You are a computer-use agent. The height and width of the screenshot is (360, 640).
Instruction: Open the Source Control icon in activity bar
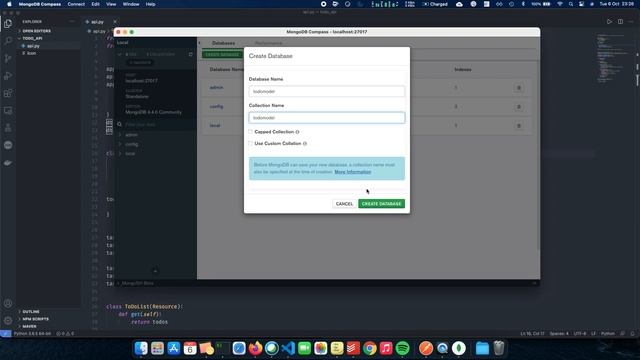tap(8, 58)
